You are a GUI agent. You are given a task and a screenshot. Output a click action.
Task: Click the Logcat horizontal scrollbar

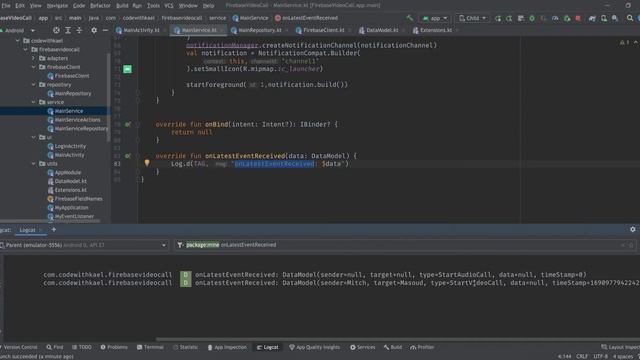(x=398, y=339)
